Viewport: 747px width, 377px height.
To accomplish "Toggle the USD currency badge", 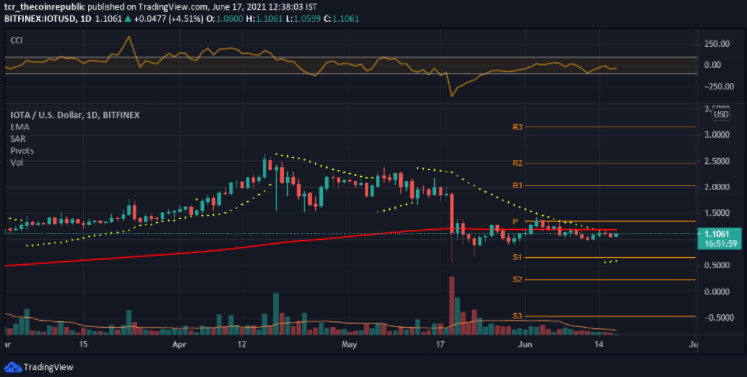I will click(721, 114).
